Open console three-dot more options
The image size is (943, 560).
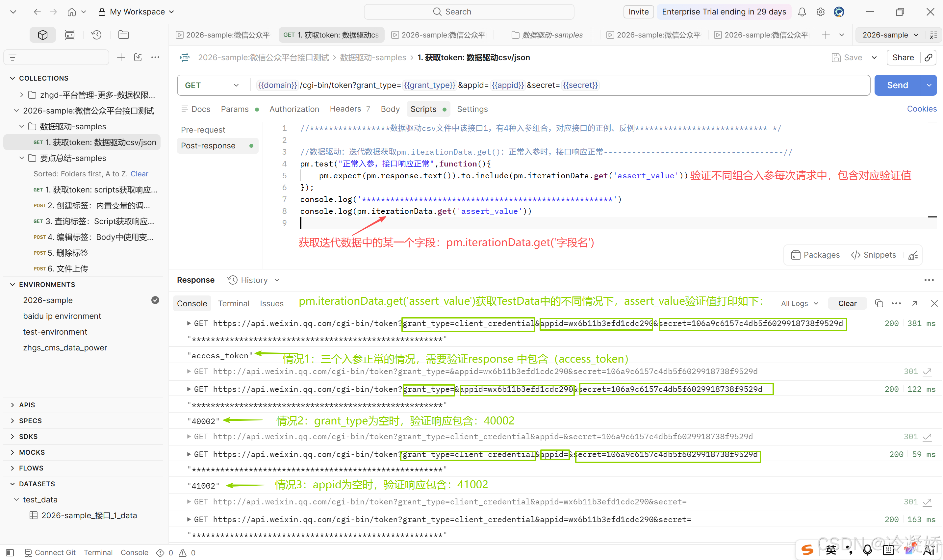pos(896,303)
